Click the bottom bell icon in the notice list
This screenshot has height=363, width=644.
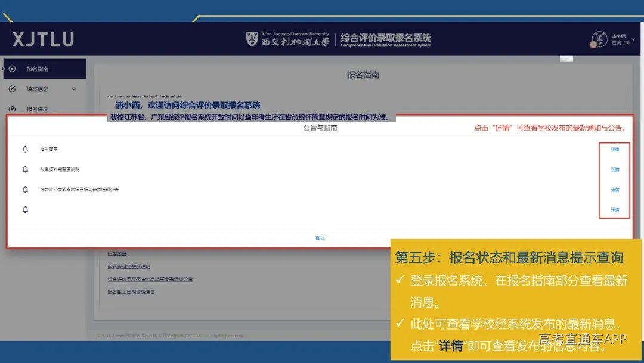(x=25, y=210)
